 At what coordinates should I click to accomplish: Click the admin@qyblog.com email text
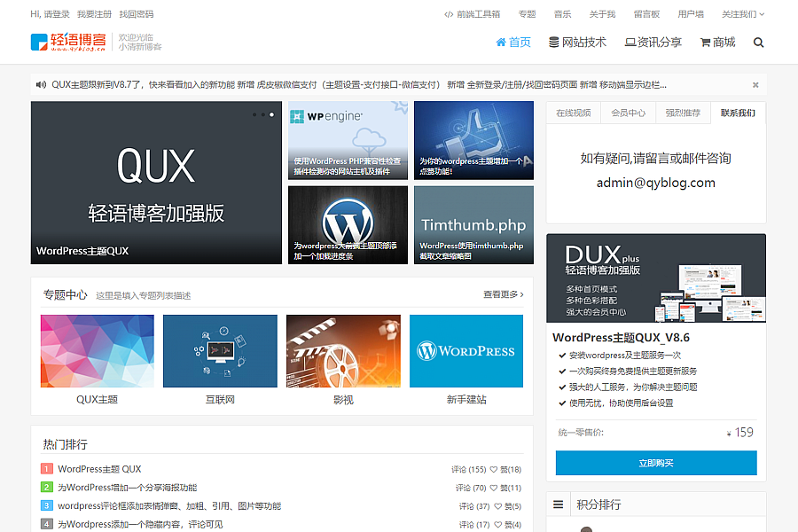(x=656, y=183)
